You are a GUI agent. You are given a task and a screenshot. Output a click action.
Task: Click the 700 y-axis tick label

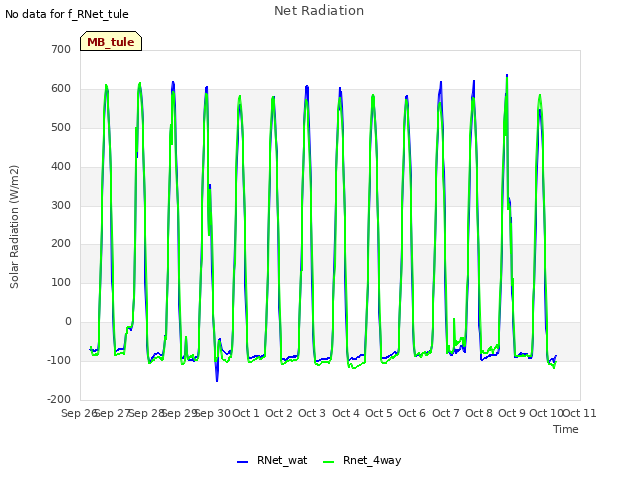point(61,49)
